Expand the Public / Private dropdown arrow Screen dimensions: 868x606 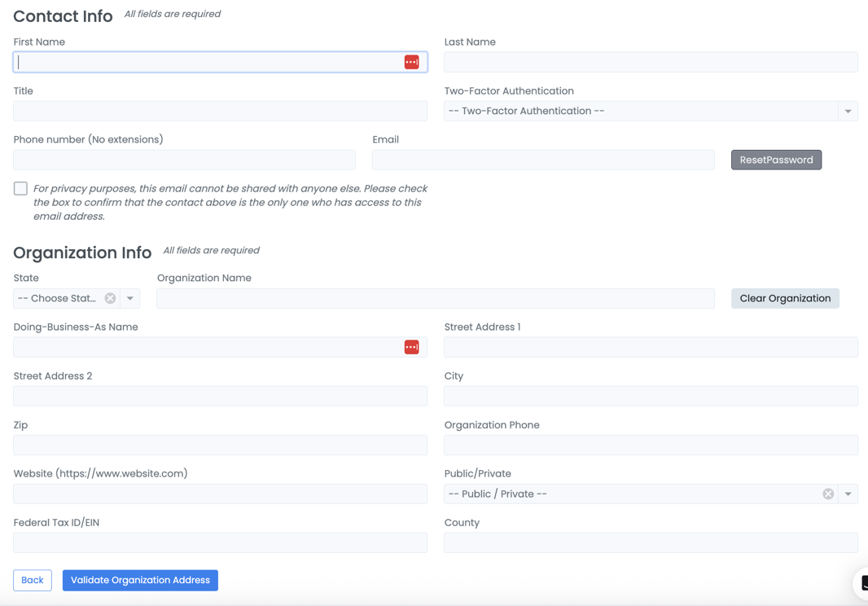click(848, 494)
